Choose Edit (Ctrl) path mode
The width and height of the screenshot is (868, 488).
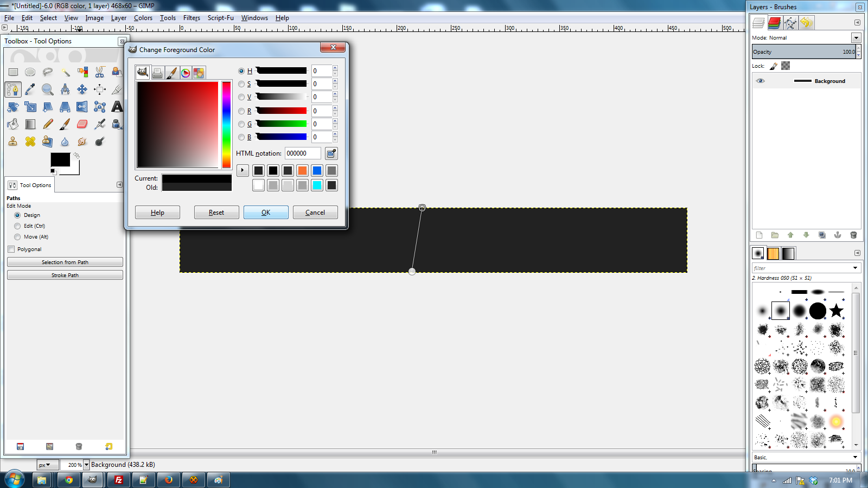pos(17,226)
